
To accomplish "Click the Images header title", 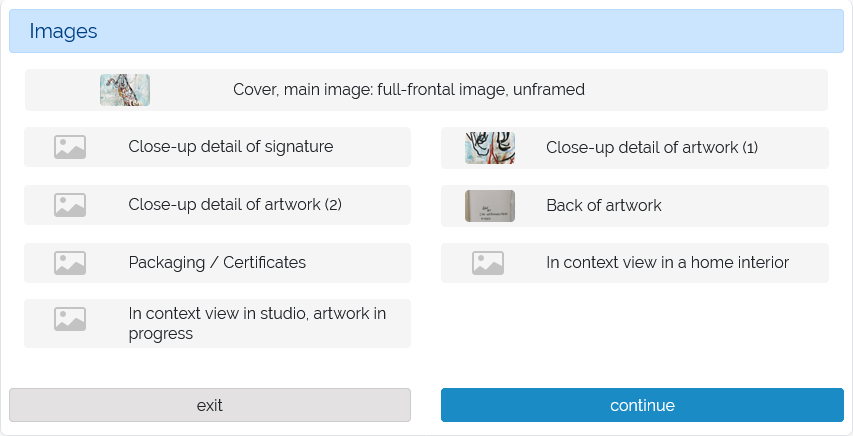I will point(63,31).
